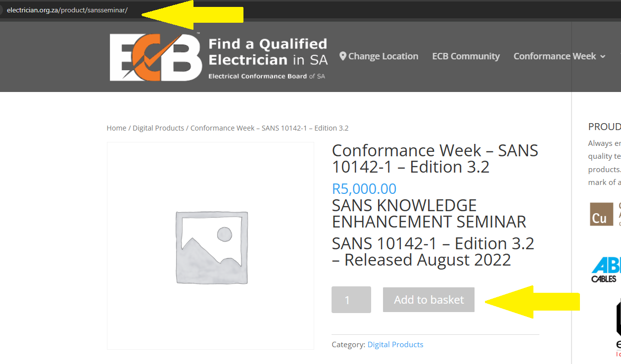Open the product placeholder image
The height and width of the screenshot is (364, 621).
click(211, 246)
